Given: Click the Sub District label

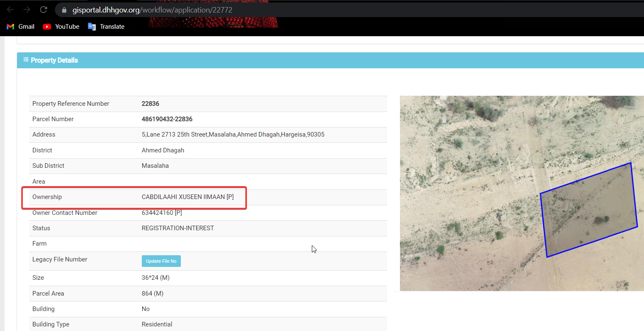Looking at the screenshot, I should click(x=48, y=166).
